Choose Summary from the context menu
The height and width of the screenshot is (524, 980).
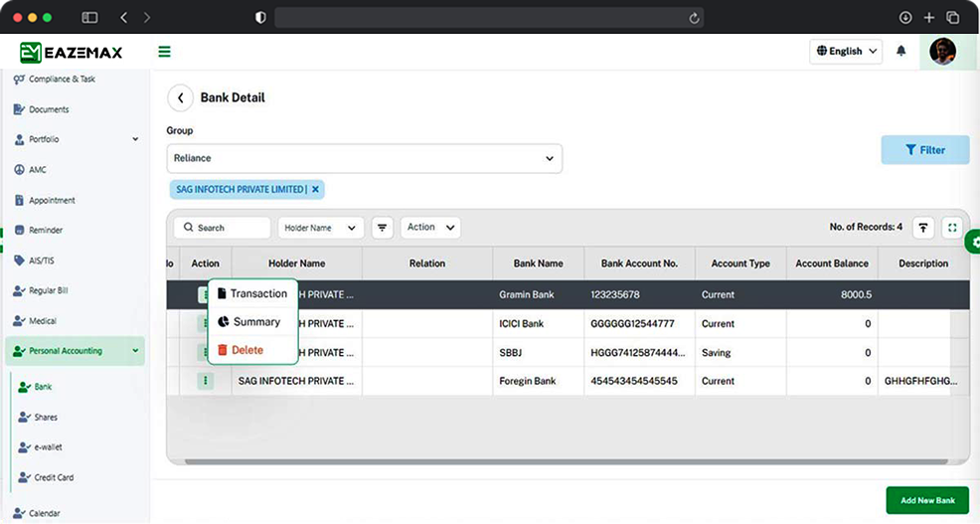coord(252,322)
